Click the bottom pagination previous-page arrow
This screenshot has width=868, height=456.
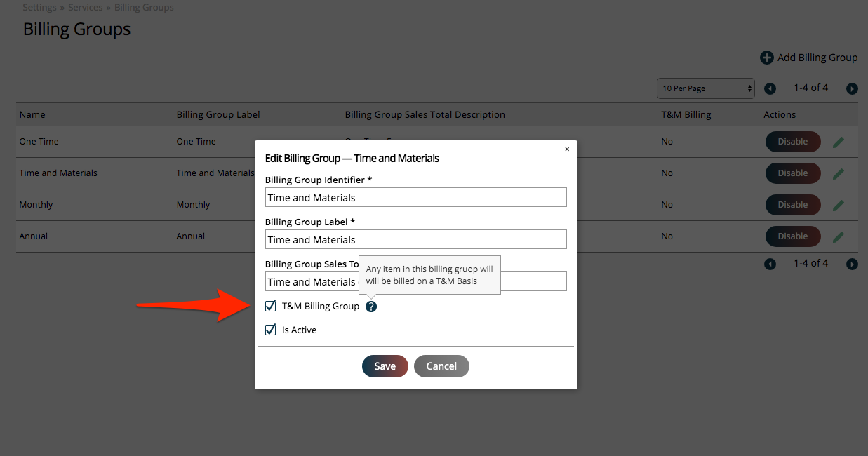[x=770, y=264]
